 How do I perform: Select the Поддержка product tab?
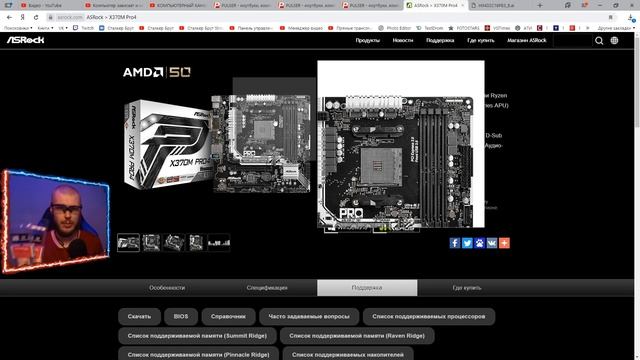367,288
